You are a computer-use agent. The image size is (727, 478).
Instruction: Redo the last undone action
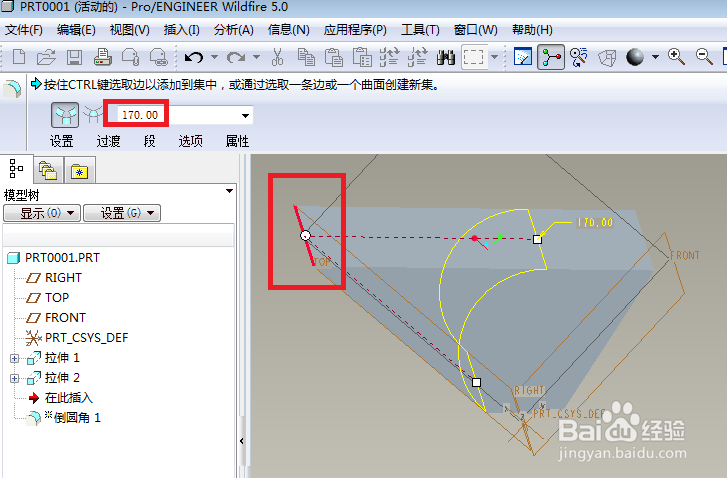236,57
